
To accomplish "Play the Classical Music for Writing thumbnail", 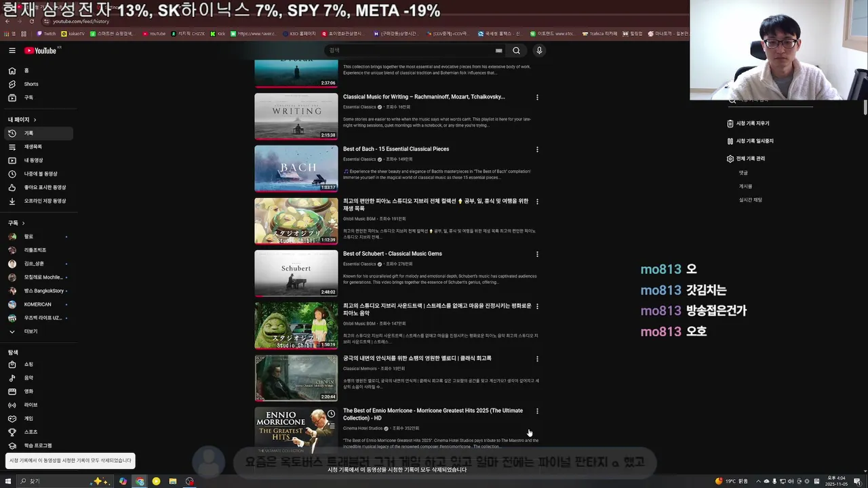I will pos(296,117).
